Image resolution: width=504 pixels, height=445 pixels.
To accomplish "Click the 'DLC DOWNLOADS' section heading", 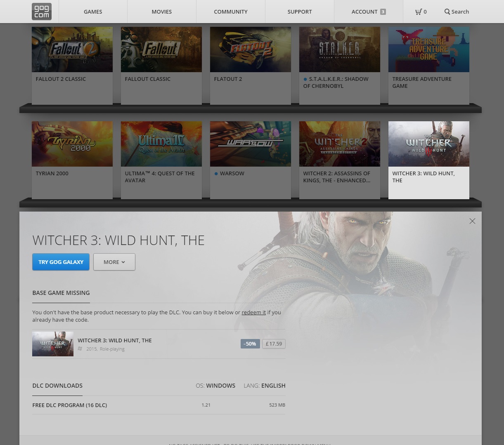I will pyautogui.click(x=57, y=386).
